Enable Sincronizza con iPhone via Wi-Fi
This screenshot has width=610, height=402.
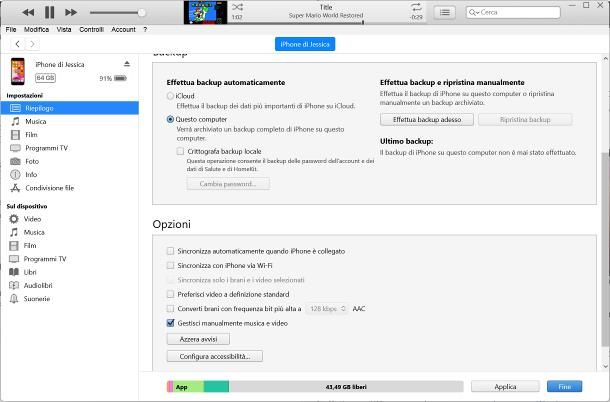tap(170, 265)
